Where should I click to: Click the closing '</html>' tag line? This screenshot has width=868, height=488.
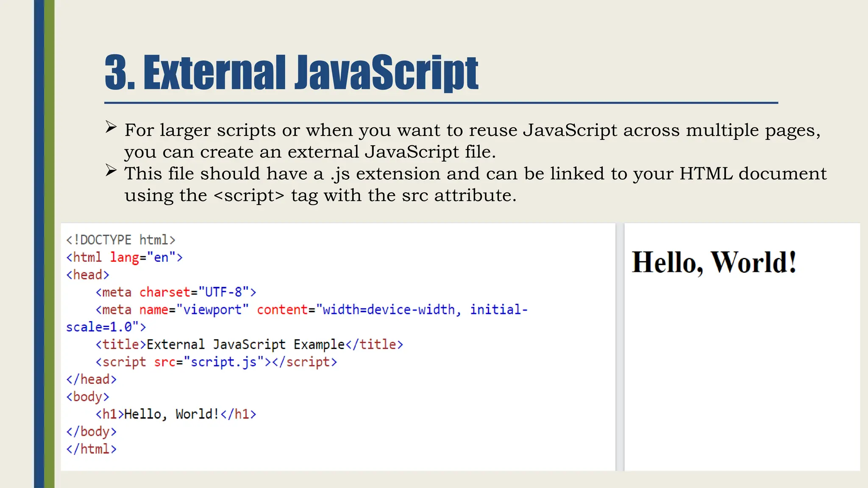pos(91,449)
